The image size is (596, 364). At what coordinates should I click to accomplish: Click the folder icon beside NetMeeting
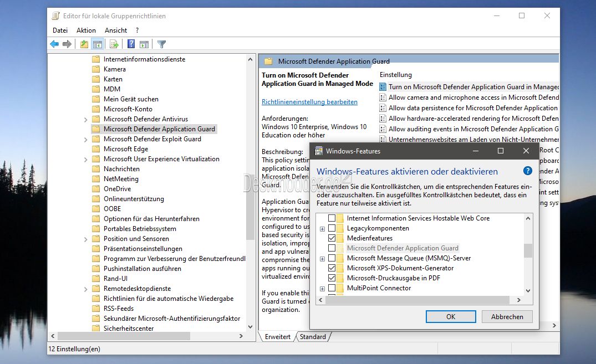point(96,178)
